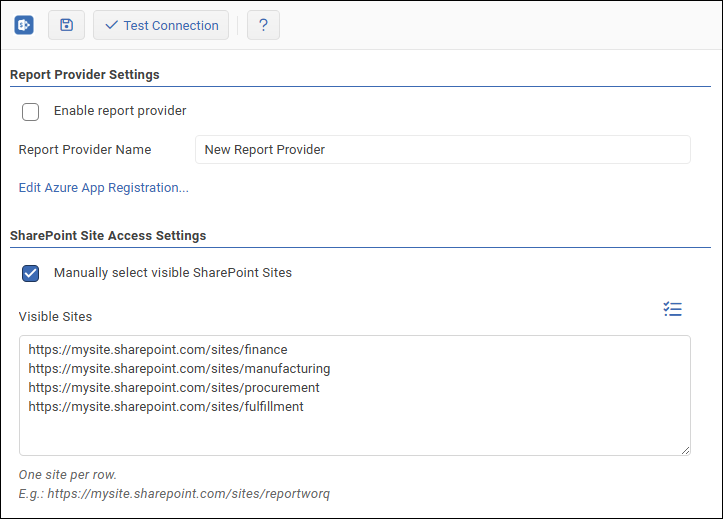Click empty space below URLs in Visible Sites box
The height and width of the screenshot is (519, 723).
pos(354,435)
